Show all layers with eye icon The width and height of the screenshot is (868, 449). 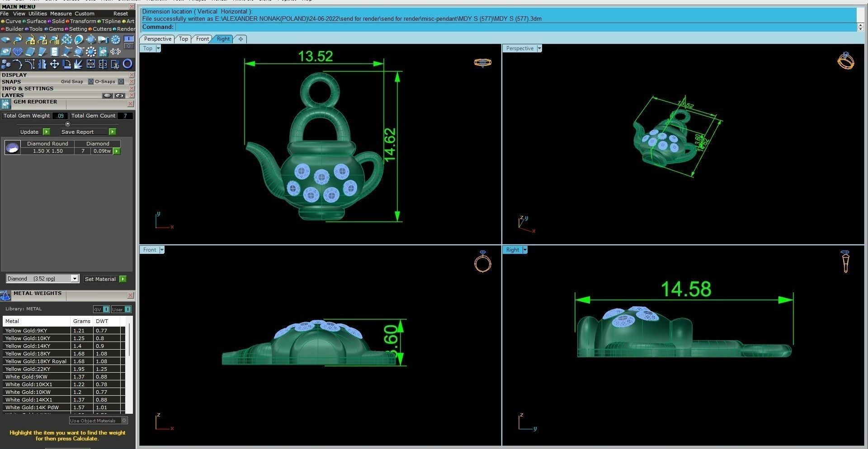(x=119, y=95)
